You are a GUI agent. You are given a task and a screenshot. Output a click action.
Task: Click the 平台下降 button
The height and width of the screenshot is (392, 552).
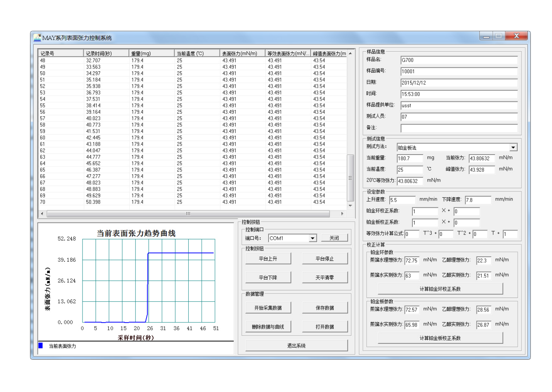pos(268,278)
